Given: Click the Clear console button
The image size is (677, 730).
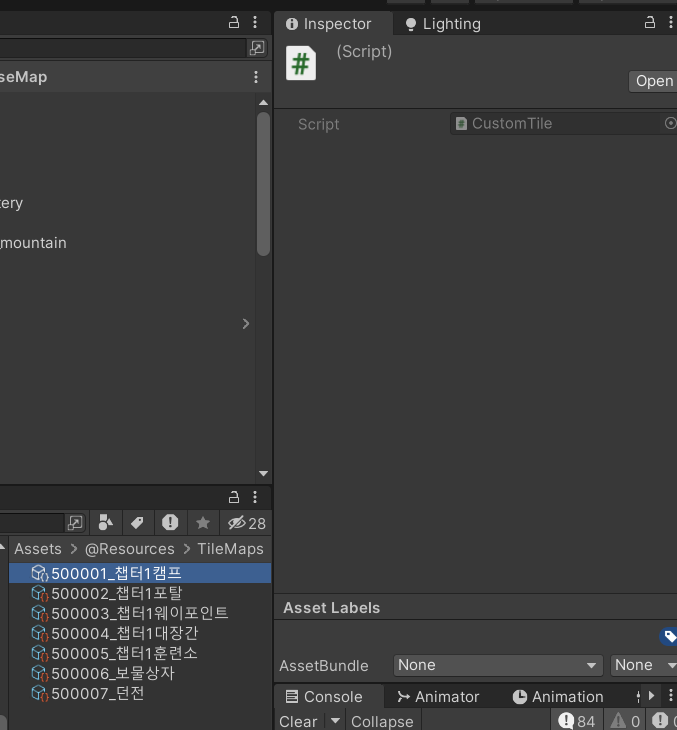Looking at the screenshot, I should 298,721.
